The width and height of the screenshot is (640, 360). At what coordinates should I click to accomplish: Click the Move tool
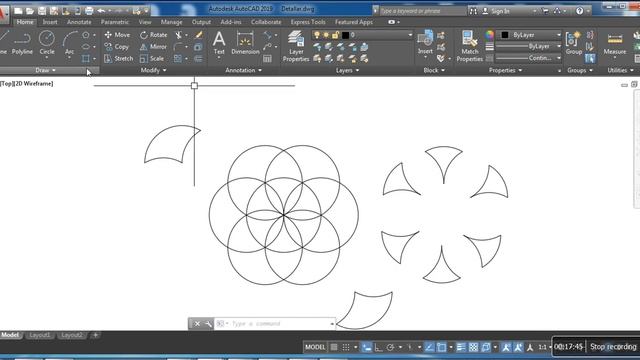click(x=117, y=35)
